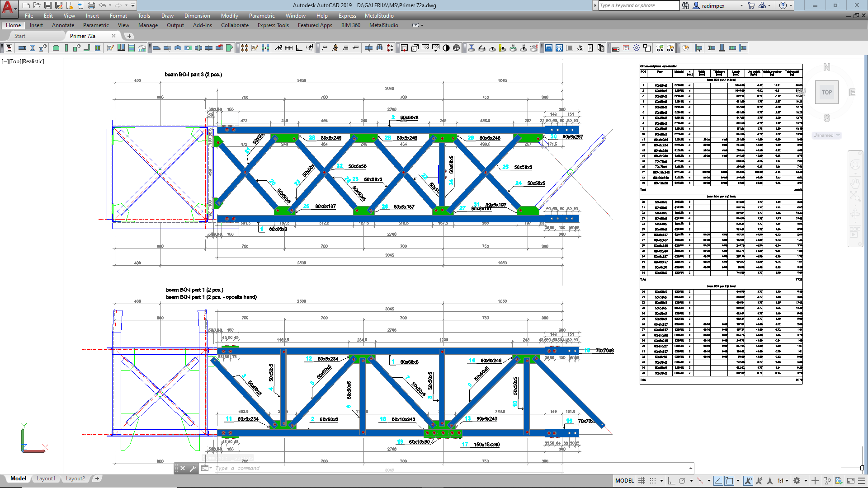This screenshot has height=488, width=868.
Task: Open the Dimension menu
Action: pos(197,16)
